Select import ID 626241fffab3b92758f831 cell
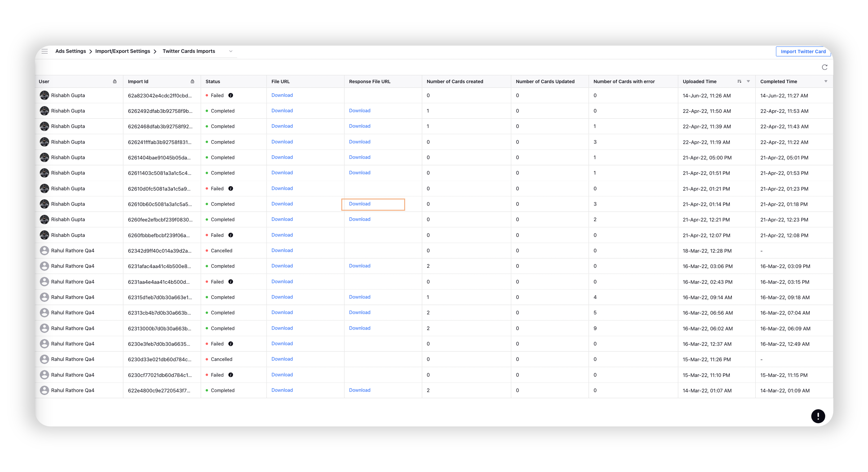The image size is (868, 472). (x=159, y=142)
